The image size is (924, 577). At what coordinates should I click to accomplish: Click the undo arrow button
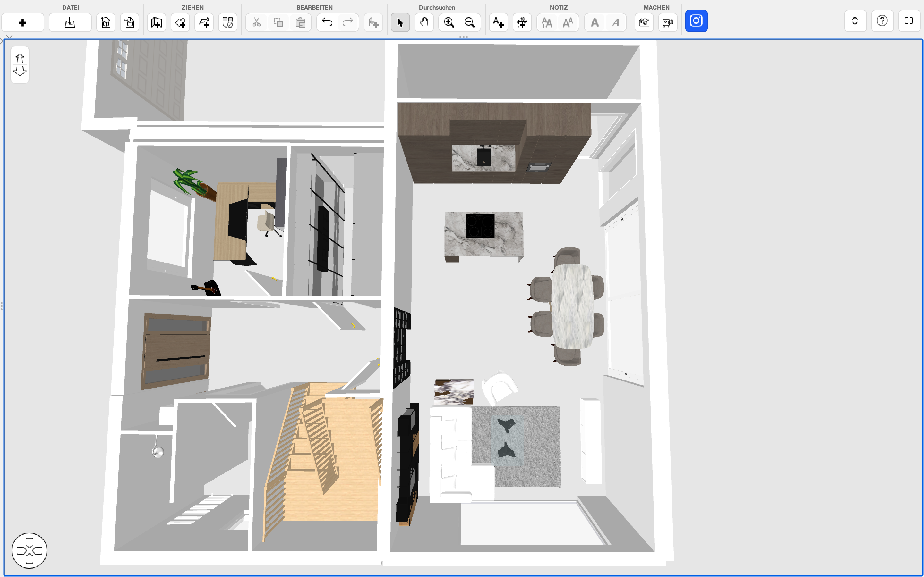click(327, 22)
